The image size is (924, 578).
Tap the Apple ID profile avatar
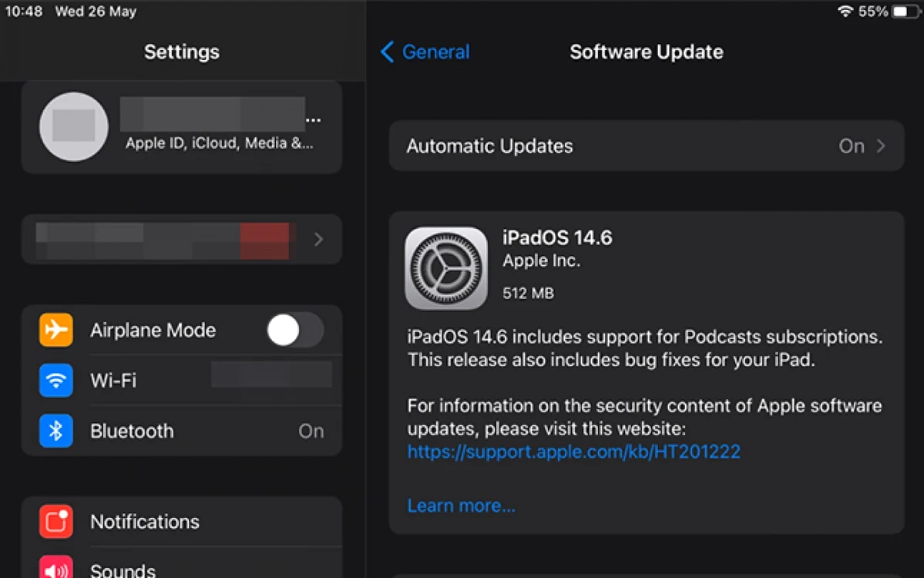(74, 126)
